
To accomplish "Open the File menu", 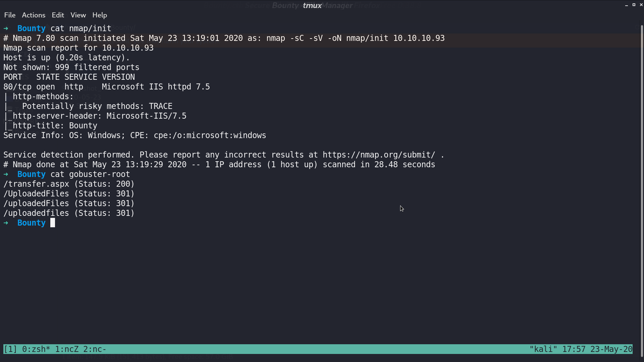I will 10,15.
